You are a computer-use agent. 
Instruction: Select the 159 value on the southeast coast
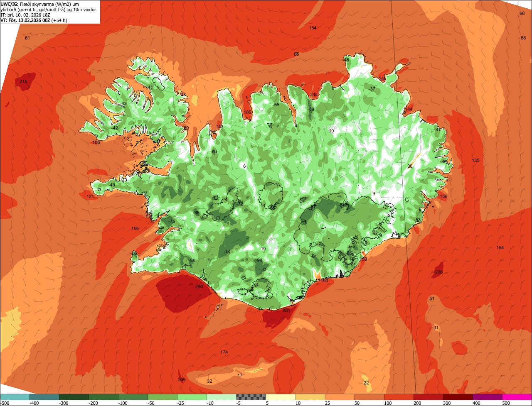[363, 259]
